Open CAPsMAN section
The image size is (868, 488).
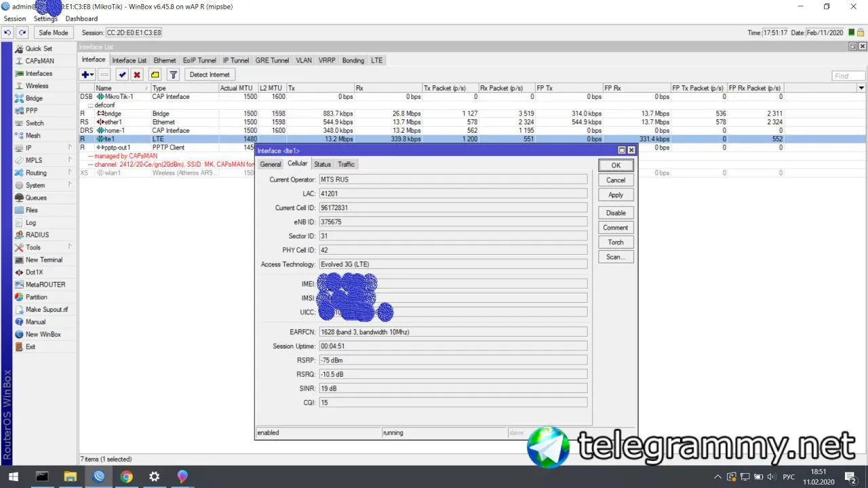point(39,61)
